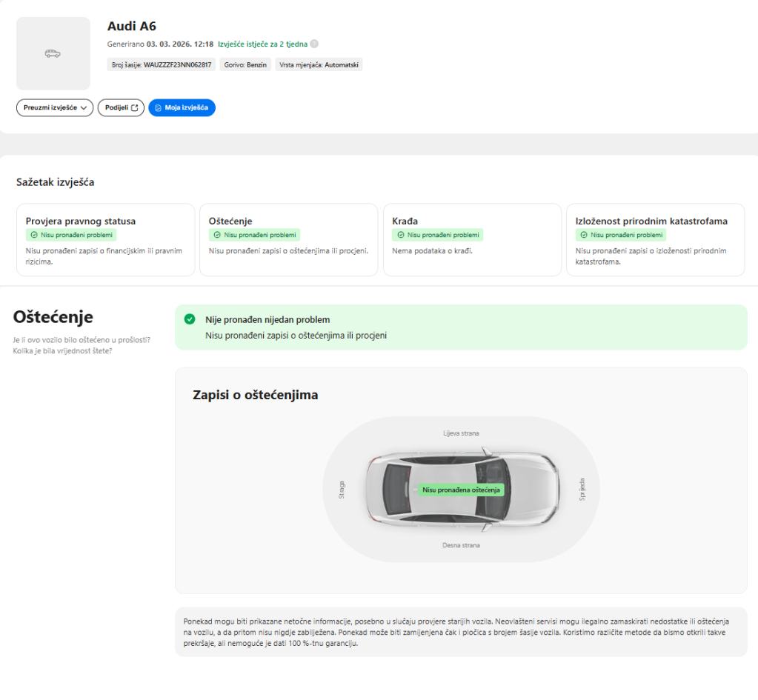Click the Gorivo: Benzin tag
The height and width of the screenshot is (700, 758).
click(x=246, y=64)
